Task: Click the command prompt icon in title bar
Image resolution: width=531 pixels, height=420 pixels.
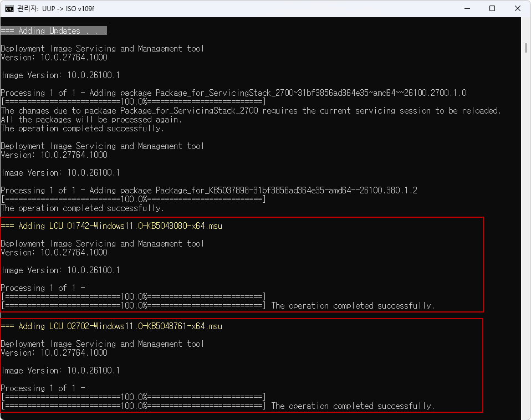Action: [x=9, y=8]
